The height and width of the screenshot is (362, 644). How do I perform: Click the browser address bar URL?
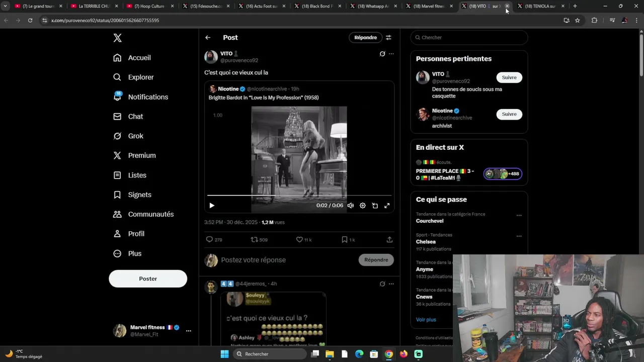tap(105, 21)
